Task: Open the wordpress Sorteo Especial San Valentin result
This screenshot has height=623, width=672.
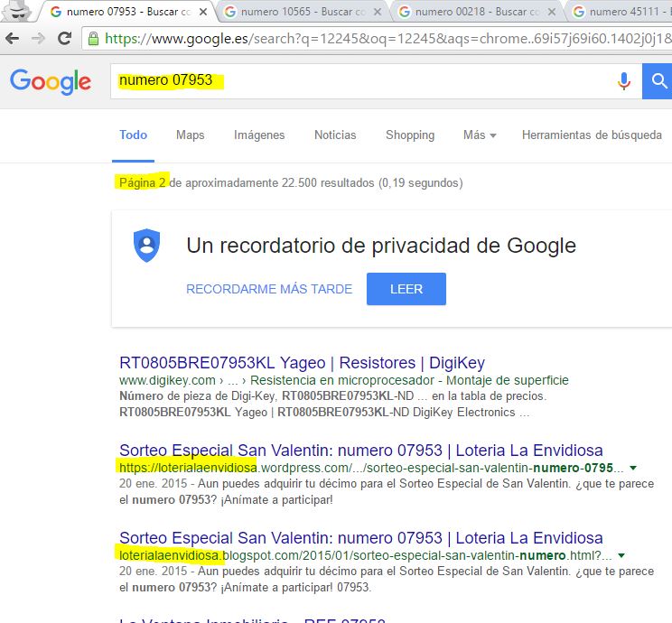Action: point(361,451)
